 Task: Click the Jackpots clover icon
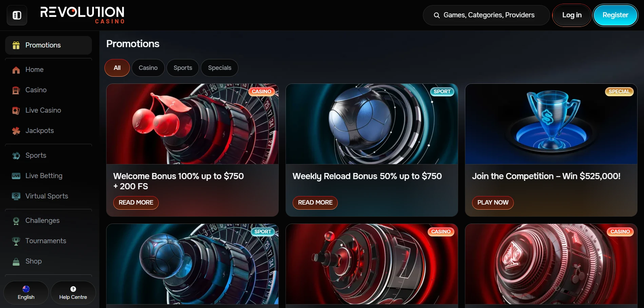tap(16, 131)
